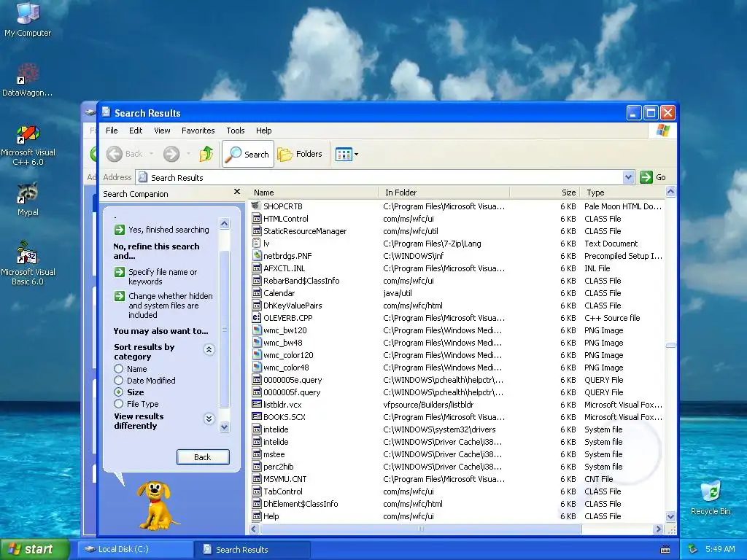Click green arrow beside Specify file name
Screen dimensions: 747x560
click(x=119, y=272)
